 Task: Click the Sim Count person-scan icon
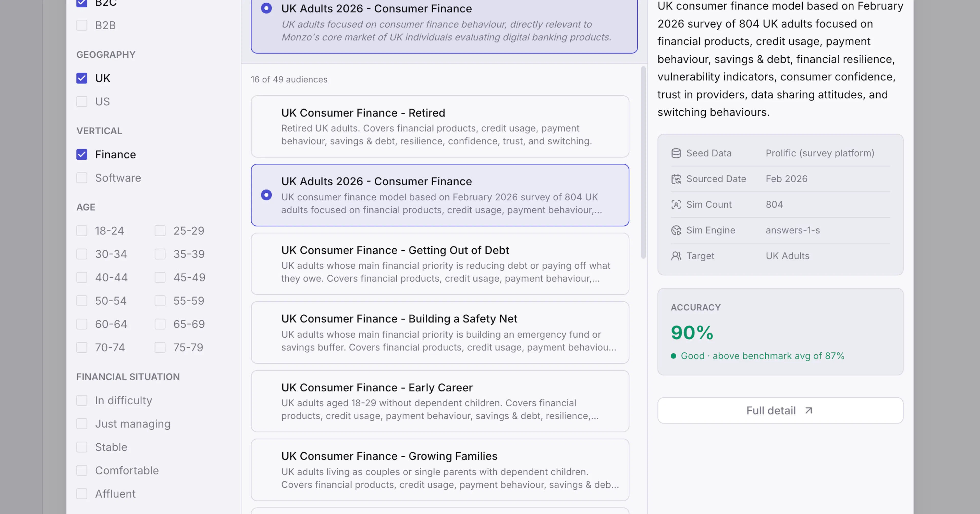pyautogui.click(x=676, y=204)
